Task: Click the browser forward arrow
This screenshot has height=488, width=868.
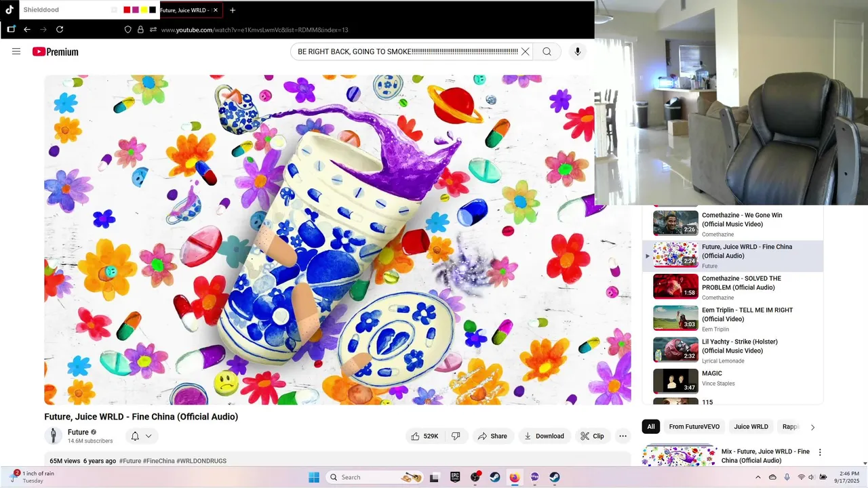Action: (43, 29)
